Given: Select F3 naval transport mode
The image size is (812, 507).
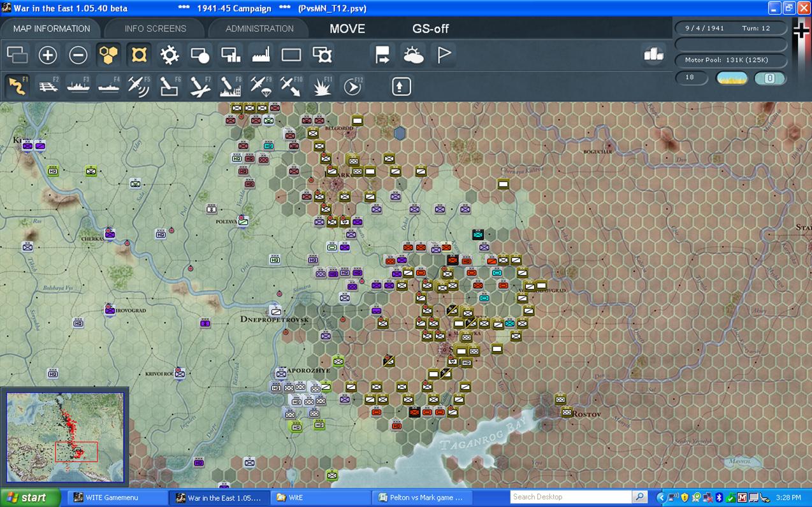Looking at the screenshot, I should pos(78,86).
